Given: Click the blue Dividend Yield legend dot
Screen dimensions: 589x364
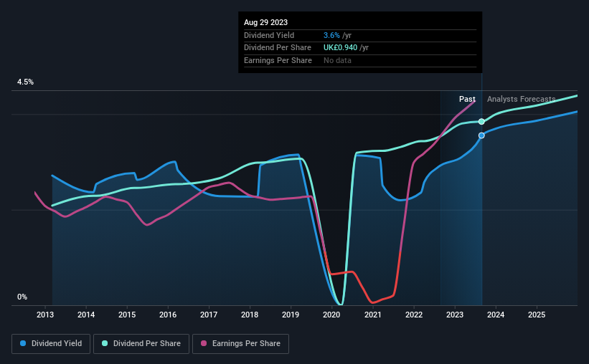Looking at the screenshot, I should (23, 343).
